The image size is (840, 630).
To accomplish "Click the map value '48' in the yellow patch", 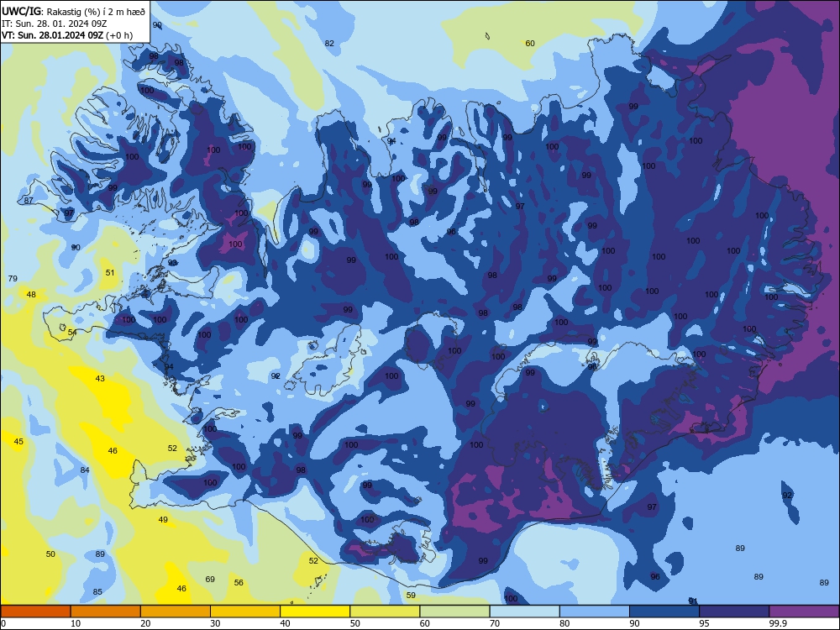I will (x=31, y=295).
